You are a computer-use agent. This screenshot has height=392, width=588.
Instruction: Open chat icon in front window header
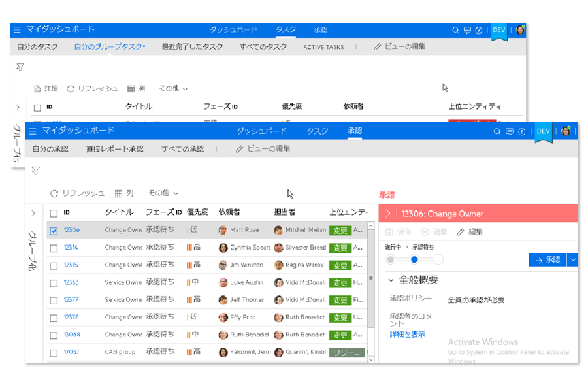point(509,132)
